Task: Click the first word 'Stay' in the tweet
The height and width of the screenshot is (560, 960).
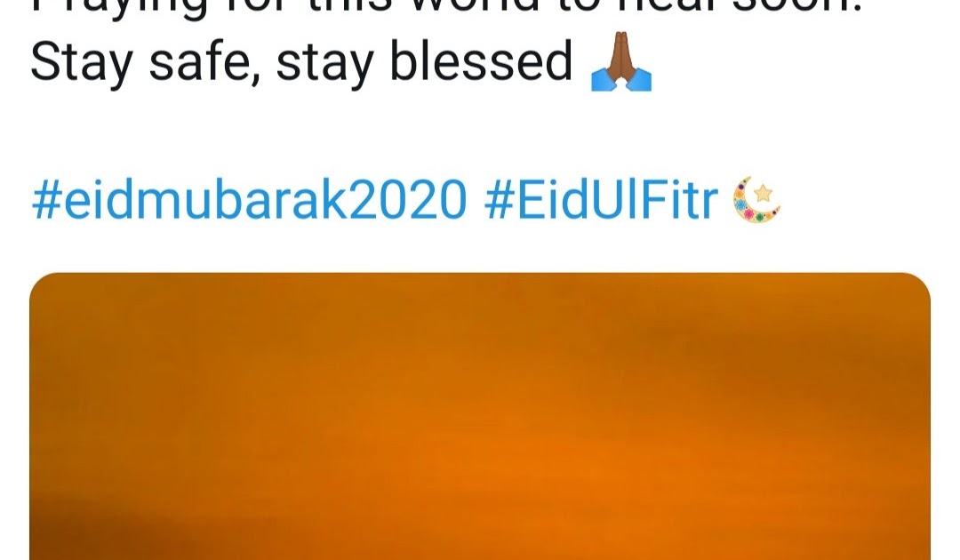Action: (82, 62)
